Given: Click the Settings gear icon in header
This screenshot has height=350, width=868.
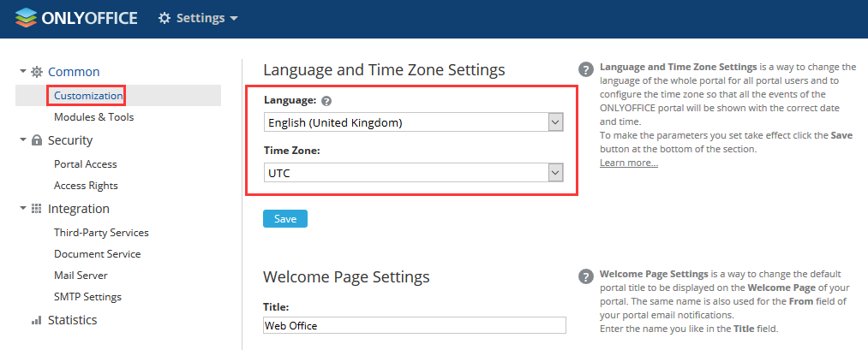Looking at the screenshot, I should (x=165, y=18).
